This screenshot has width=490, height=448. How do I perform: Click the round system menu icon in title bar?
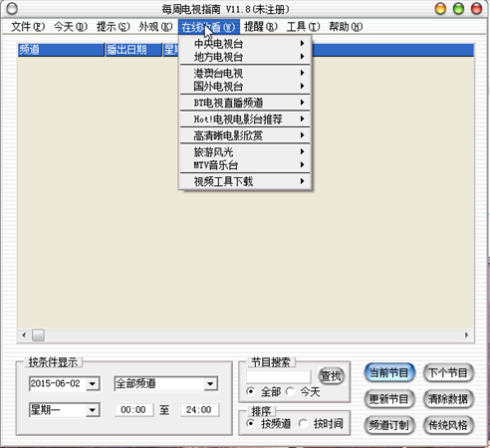click(12, 9)
